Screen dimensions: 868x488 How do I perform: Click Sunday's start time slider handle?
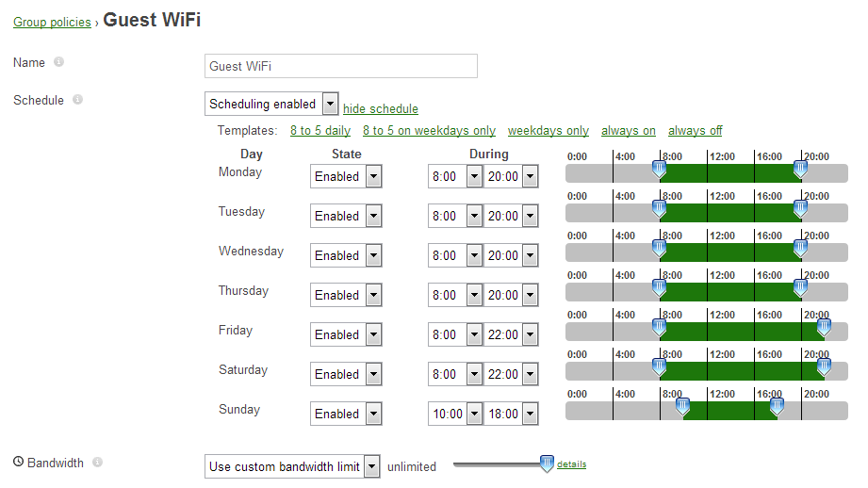click(x=682, y=407)
